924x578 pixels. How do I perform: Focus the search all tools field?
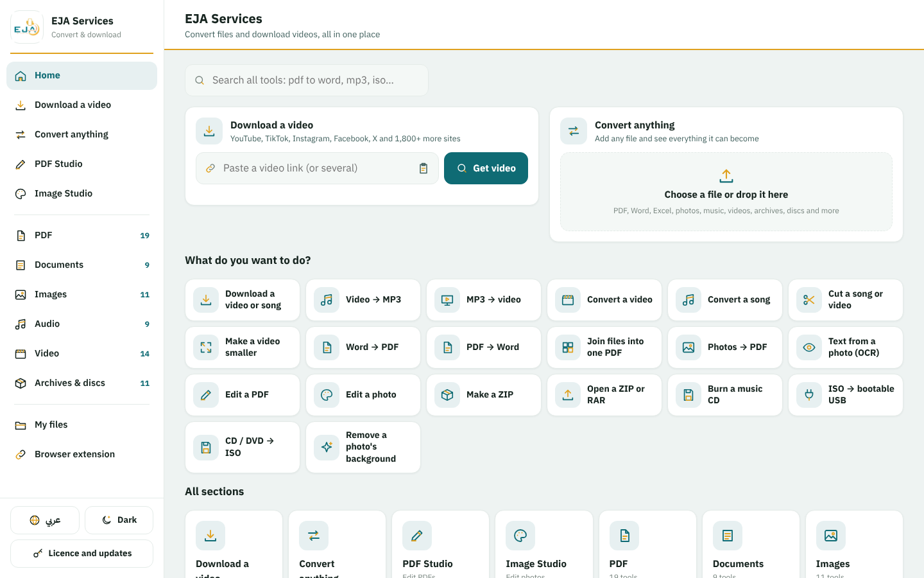(307, 80)
